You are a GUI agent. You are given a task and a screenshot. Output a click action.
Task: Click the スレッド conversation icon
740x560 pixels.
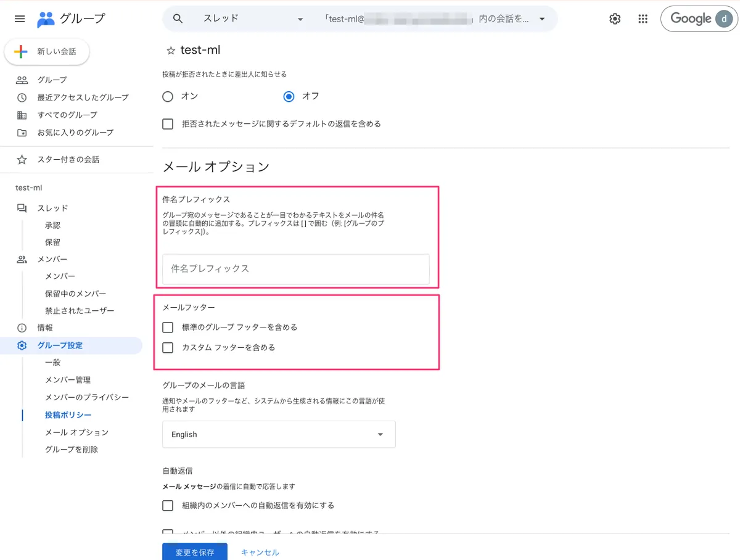pyautogui.click(x=22, y=208)
